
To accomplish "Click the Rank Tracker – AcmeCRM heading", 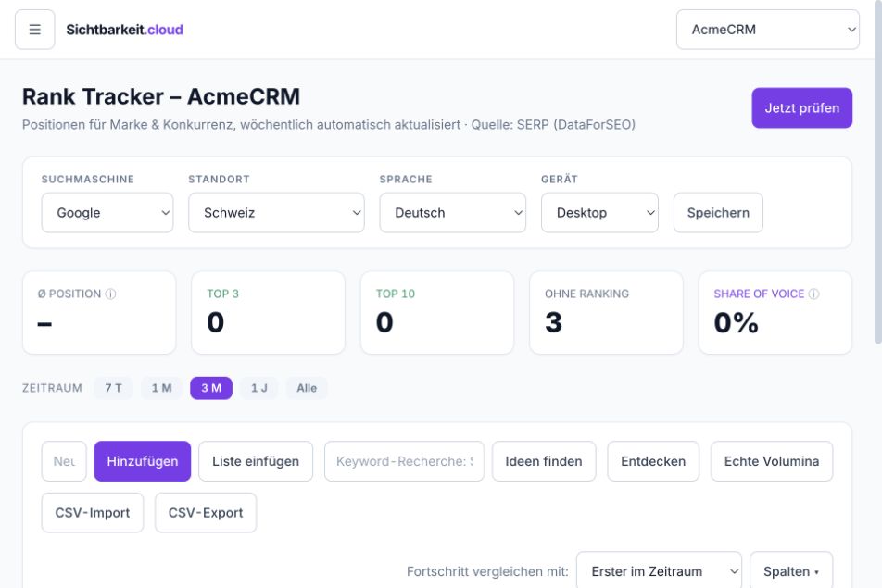I will click(x=161, y=96).
